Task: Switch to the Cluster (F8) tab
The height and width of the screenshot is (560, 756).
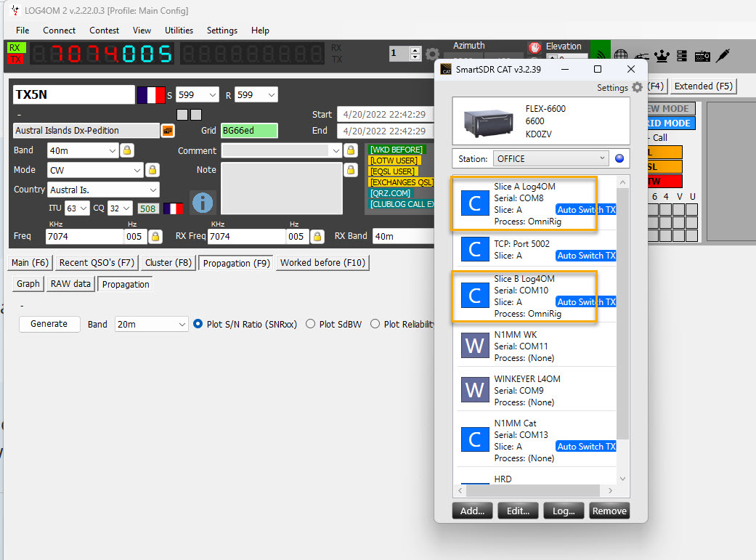Action: click(168, 263)
